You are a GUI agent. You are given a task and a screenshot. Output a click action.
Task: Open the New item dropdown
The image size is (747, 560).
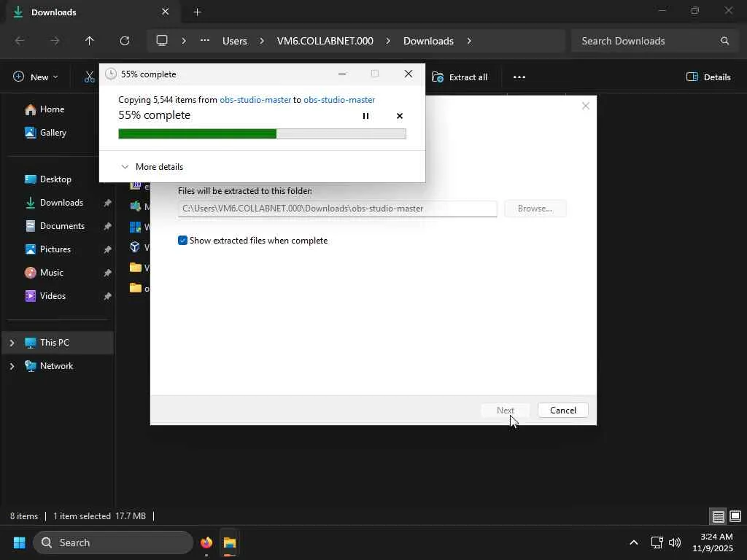(36, 77)
